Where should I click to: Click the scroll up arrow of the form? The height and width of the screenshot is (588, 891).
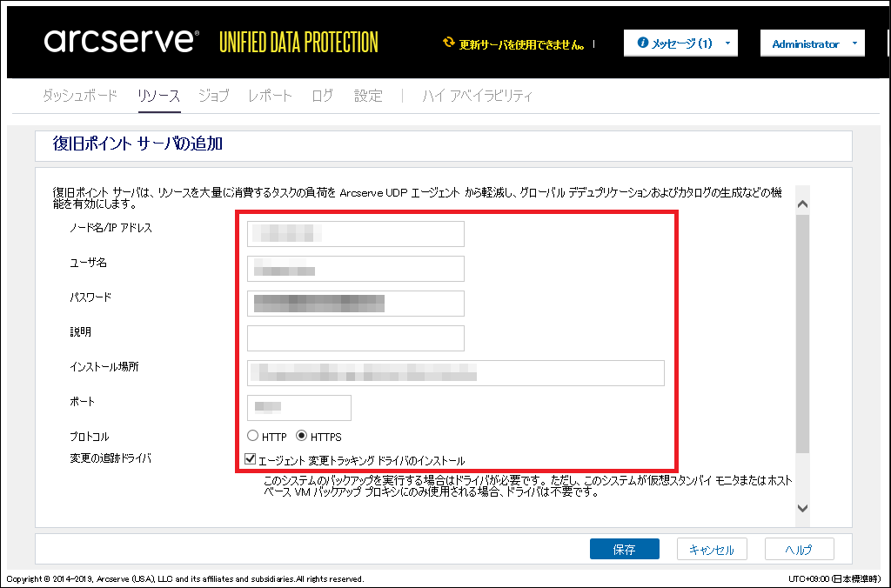pyautogui.click(x=802, y=204)
